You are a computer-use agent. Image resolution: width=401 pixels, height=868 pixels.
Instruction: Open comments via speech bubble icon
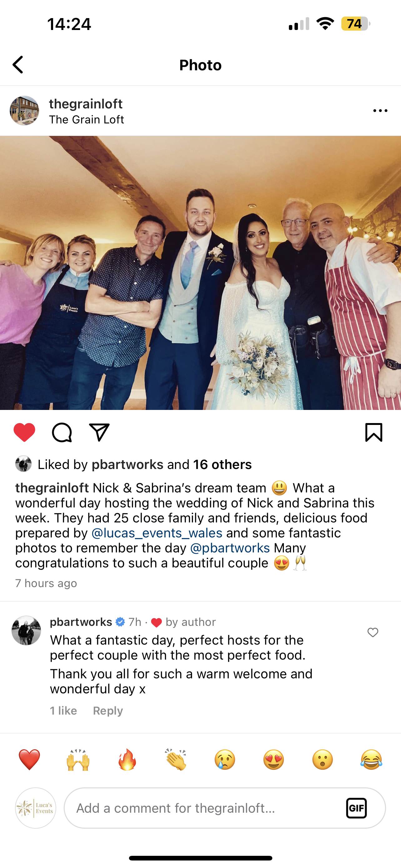point(62,432)
